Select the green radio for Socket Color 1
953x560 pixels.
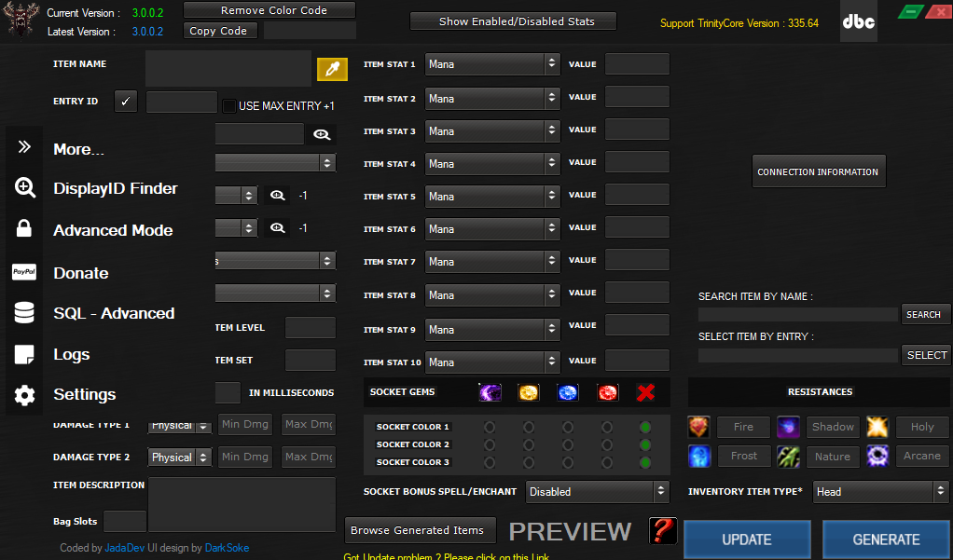[646, 428]
